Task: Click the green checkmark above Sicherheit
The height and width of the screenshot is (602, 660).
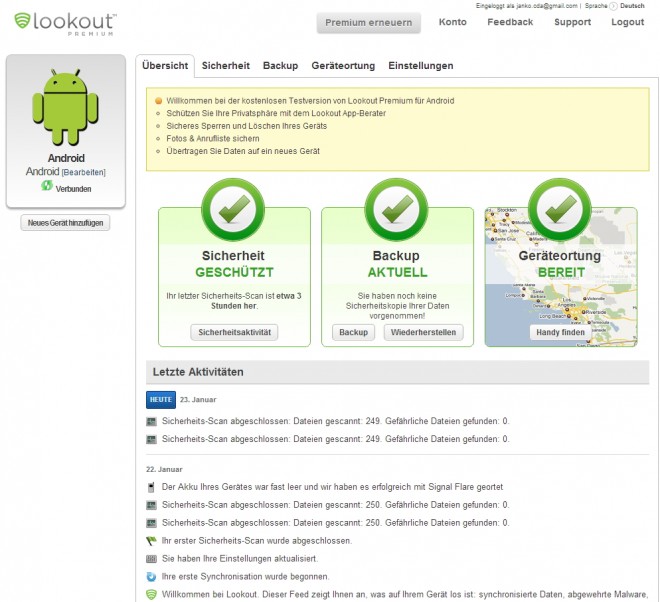Action: pyautogui.click(x=234, y=209)
